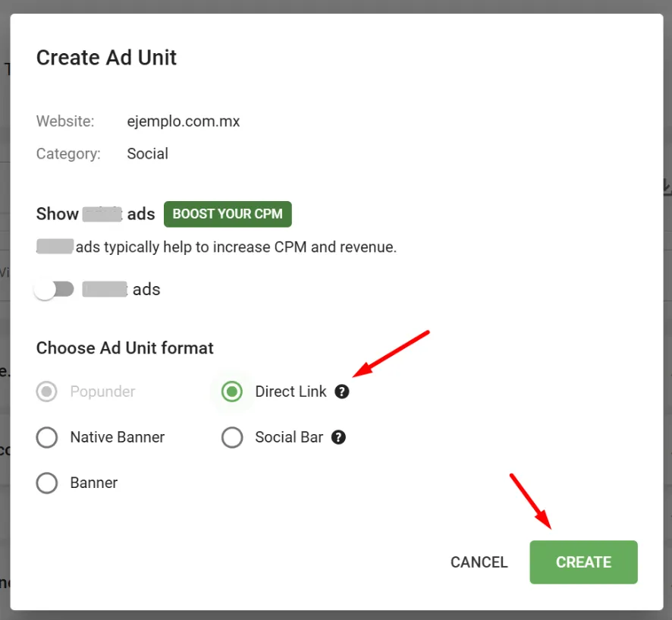Choose the Social Bar radio button

[x=232, y=437]
